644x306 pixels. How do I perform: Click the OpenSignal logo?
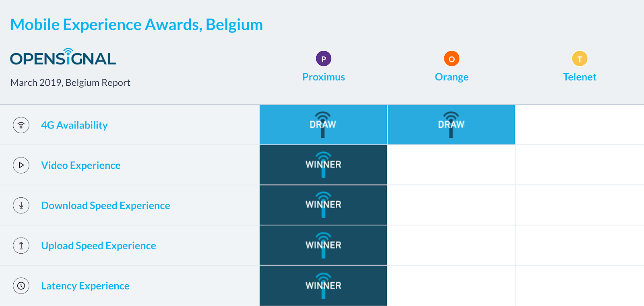63,57
